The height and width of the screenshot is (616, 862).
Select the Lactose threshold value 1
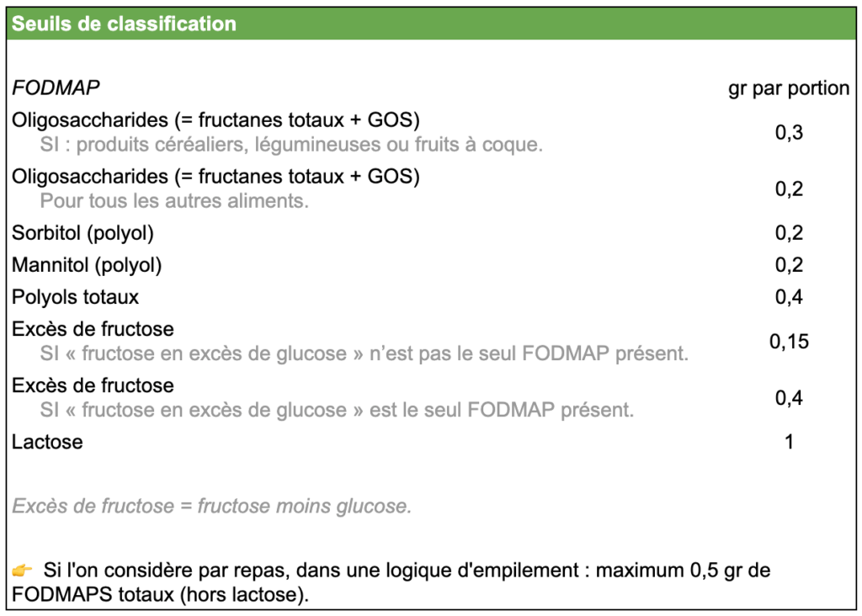[789, 442]
